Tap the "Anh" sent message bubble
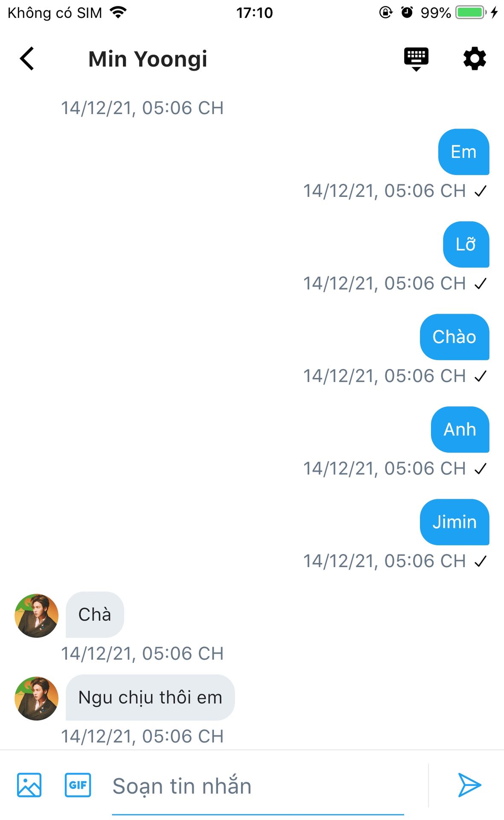 pyautogui.click(x=460, y=430)
